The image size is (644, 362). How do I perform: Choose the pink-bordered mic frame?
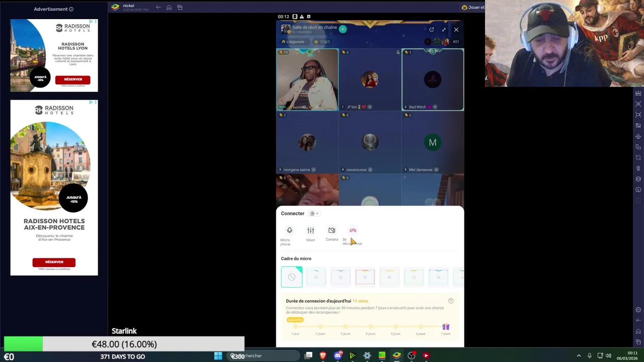click(x=365, y=277)
